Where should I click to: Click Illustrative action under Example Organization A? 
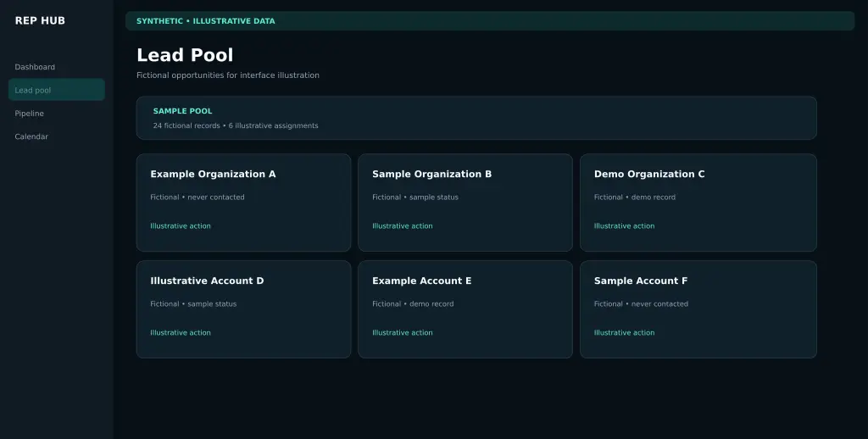click(x=181, y=226)
